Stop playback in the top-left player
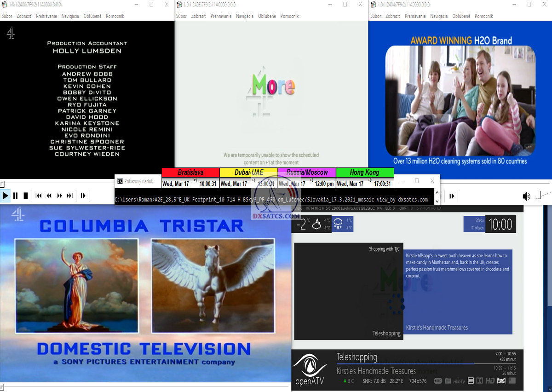The image size is (552, 392). pyautogui.click(x=26, y=196)
